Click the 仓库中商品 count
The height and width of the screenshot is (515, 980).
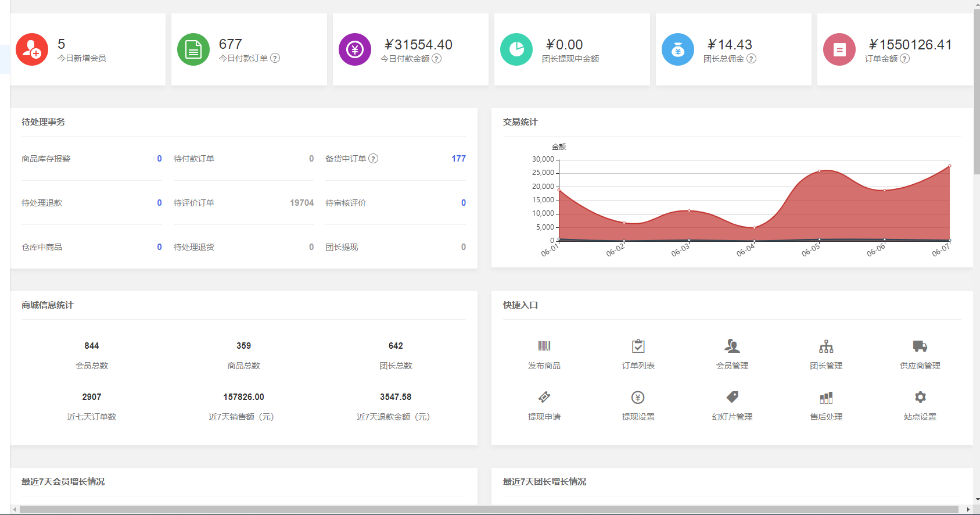click(x=160, y=247)
